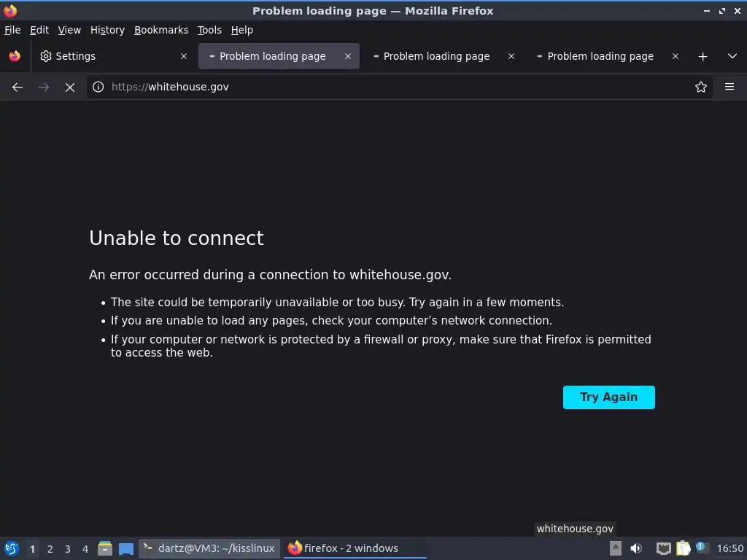Close the Settings tab
Viewport: 747px width, 560px height.
183,56
